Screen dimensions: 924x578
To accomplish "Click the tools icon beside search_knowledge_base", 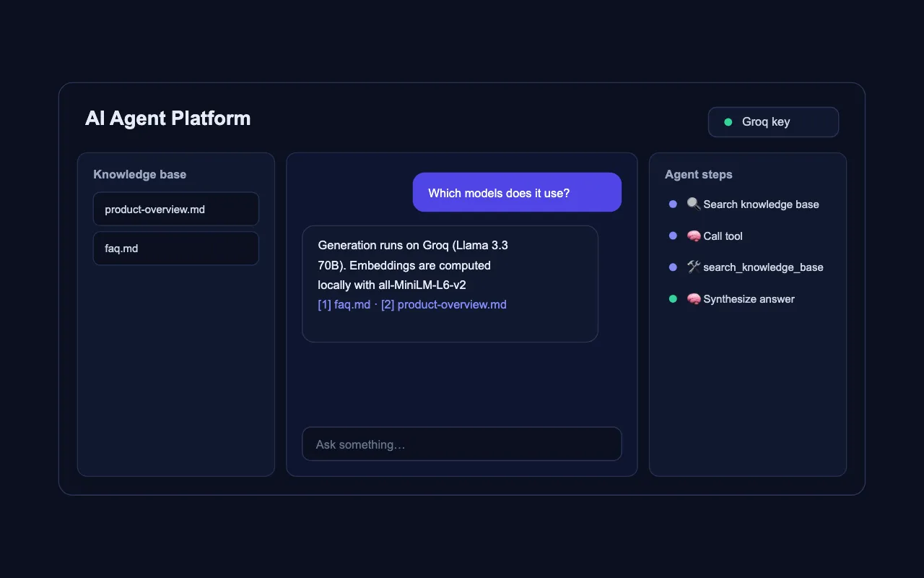I will (x=694, y=267).
